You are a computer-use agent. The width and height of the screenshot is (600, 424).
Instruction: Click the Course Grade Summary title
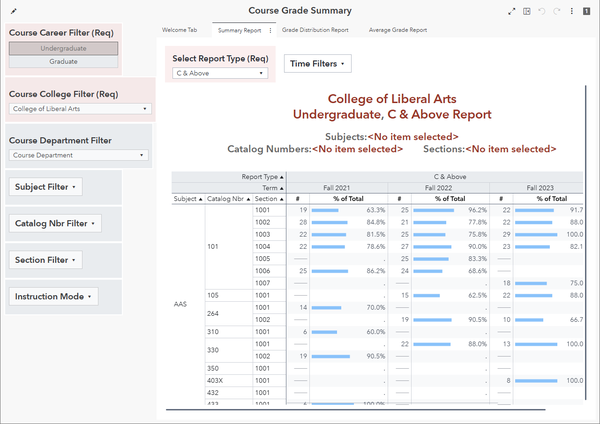tap(300, 11)
